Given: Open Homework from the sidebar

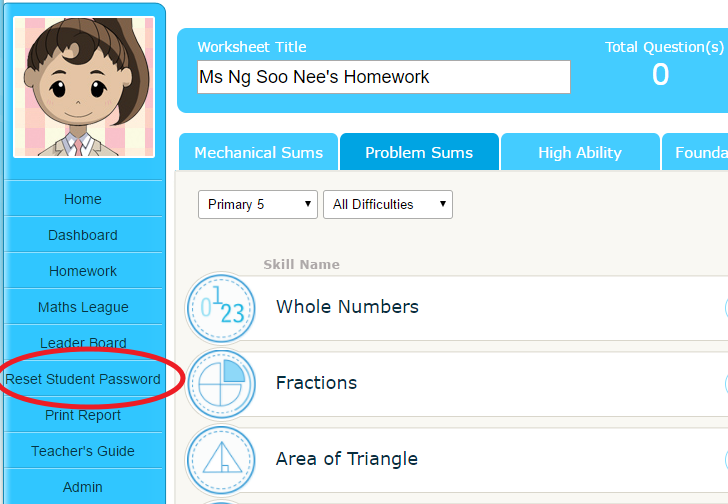Looking at the screenshot, I should [83, 271].
